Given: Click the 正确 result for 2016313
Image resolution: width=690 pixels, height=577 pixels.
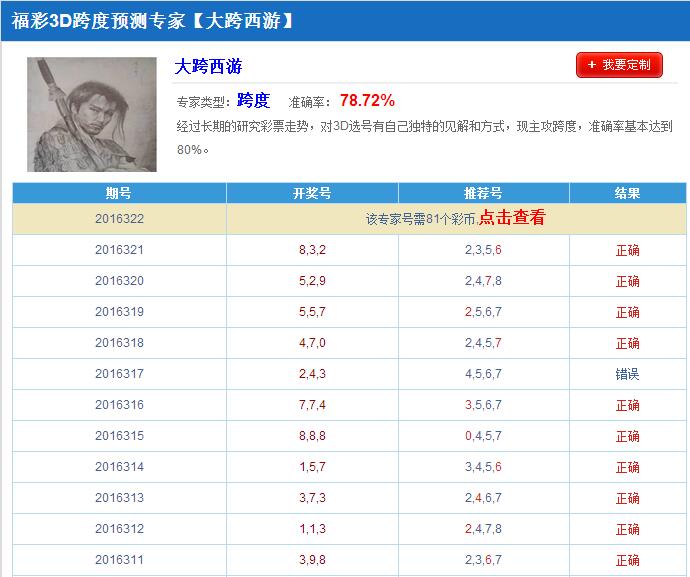Looking at the screenshot, I should tap(628, 498).
